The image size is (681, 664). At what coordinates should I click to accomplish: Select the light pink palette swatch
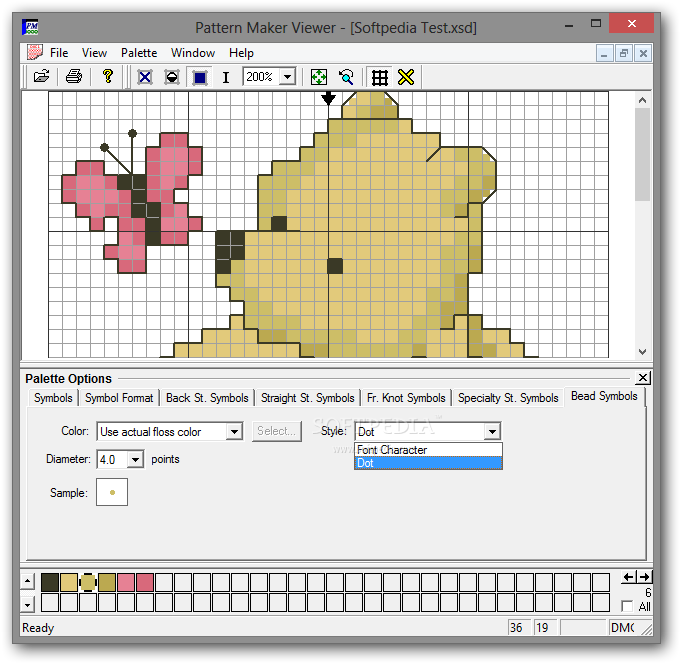(x=126, y=582)
